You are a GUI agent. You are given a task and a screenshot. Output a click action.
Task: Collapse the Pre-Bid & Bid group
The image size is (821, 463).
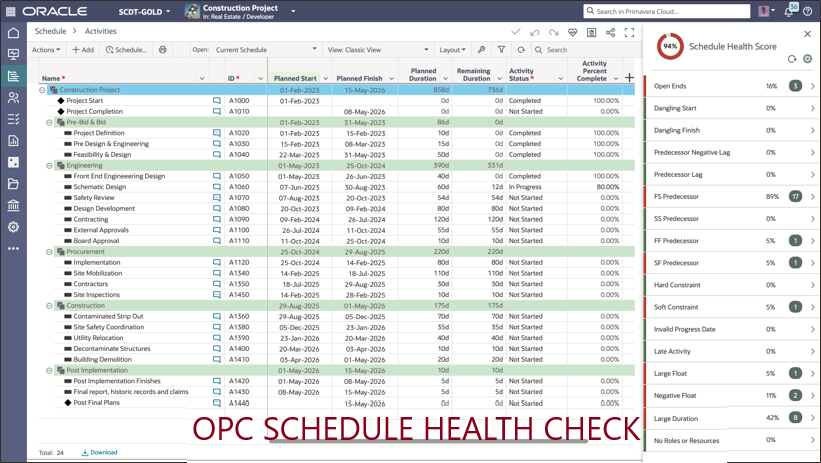click(49, 122)
